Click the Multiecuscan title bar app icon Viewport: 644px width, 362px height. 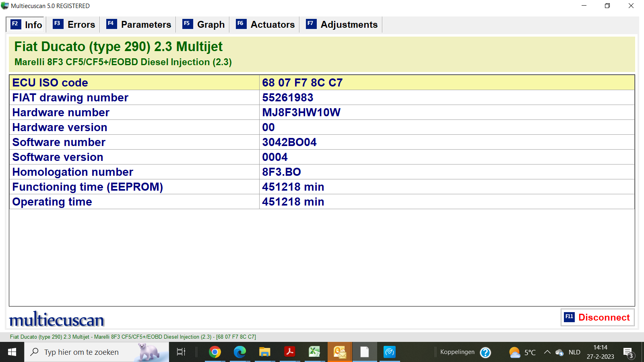5,6
